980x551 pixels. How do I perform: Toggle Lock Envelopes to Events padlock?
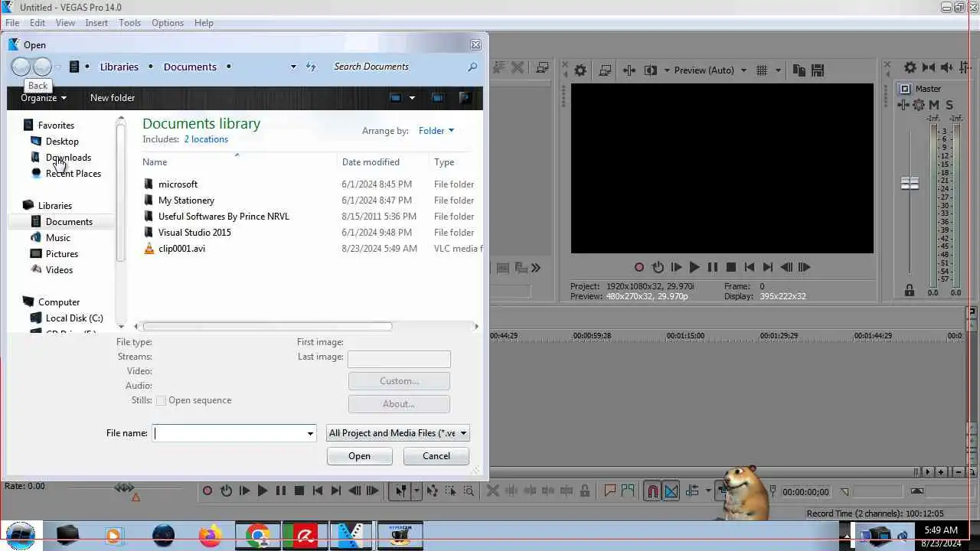[585, 491]
